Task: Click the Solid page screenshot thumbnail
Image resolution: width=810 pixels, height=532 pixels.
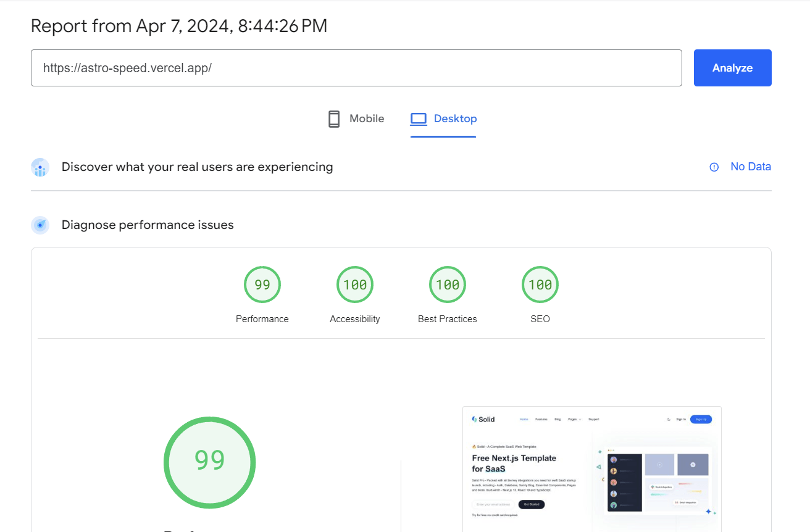Action: click(x=592, y=469)
